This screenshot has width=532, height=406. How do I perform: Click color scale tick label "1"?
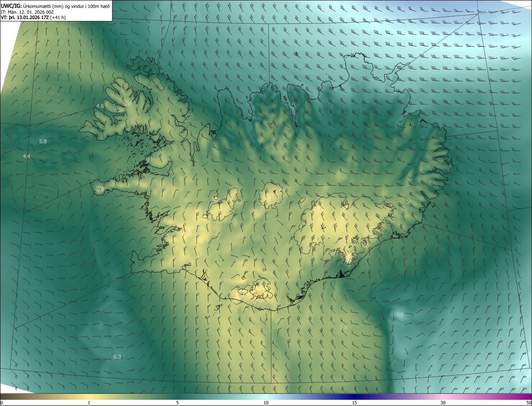click(x=89, y=403)
